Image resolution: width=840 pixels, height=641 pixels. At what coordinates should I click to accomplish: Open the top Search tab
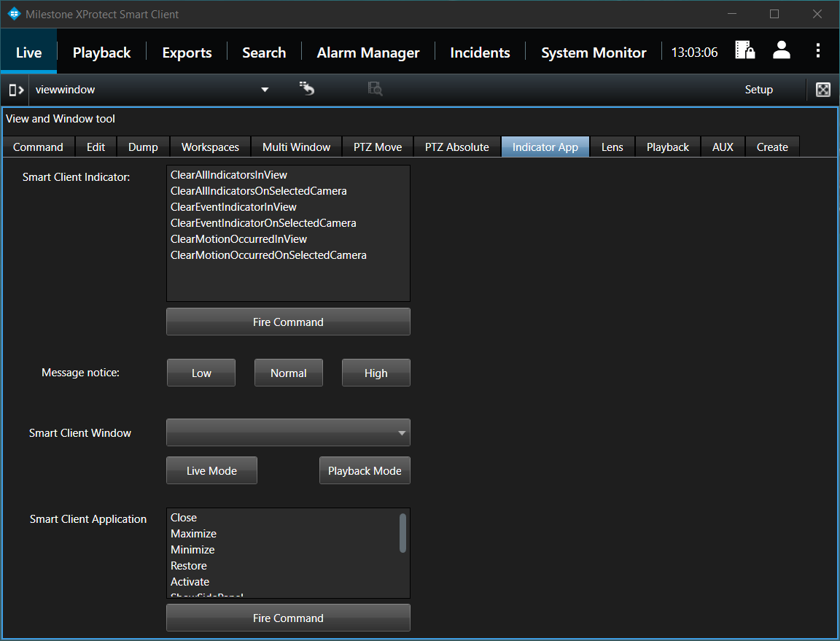click(264, 53)
